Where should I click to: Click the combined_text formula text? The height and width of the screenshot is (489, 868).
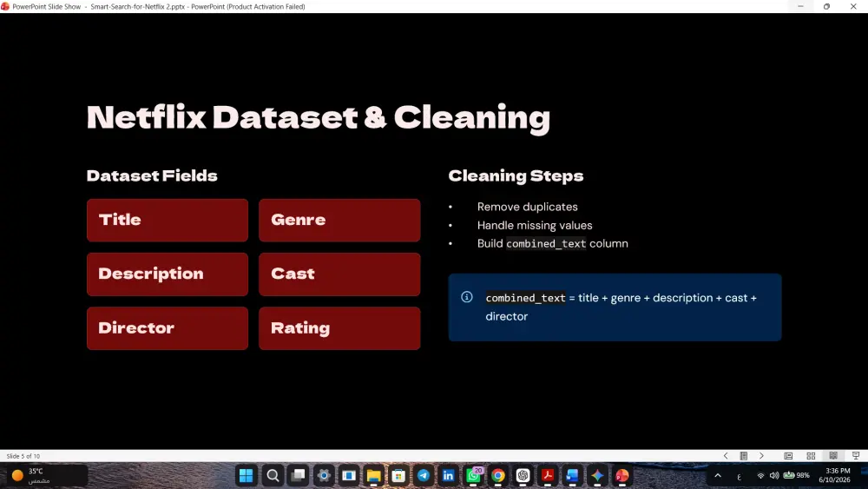(x=621, y=307)
